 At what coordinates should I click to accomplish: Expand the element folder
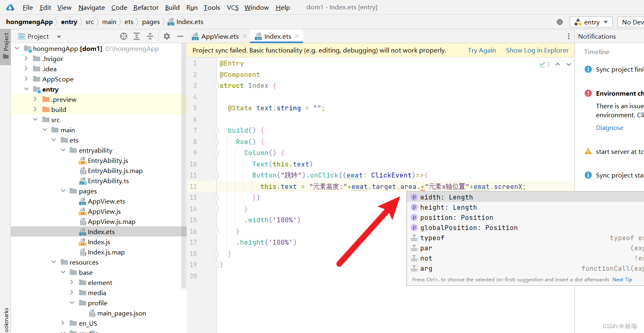click(72, 283)
